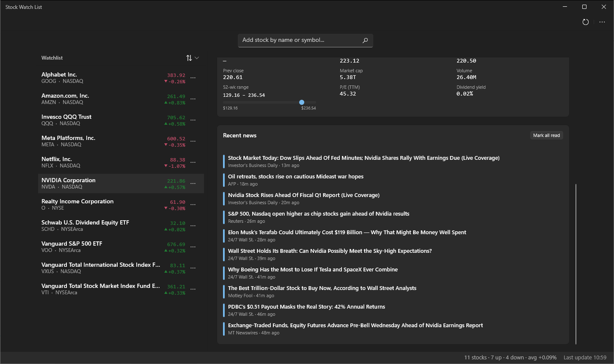Click the Volume value 26.40M
This screenshot has width=614, height=364.
466,77
